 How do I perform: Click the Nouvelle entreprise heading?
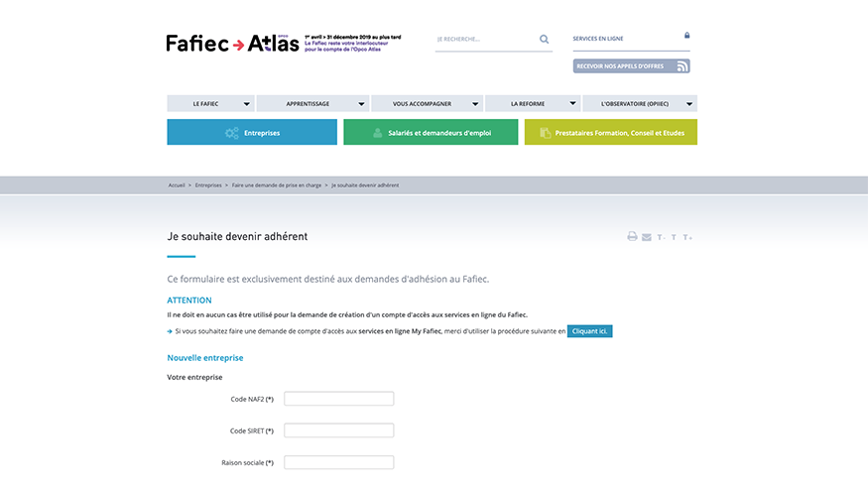204,358
